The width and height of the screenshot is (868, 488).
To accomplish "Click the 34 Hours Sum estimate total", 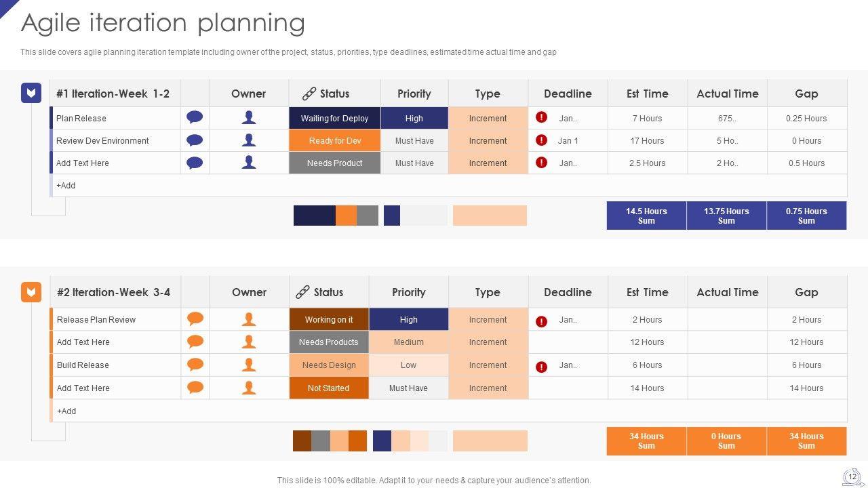I will click(x=646, y=441).
